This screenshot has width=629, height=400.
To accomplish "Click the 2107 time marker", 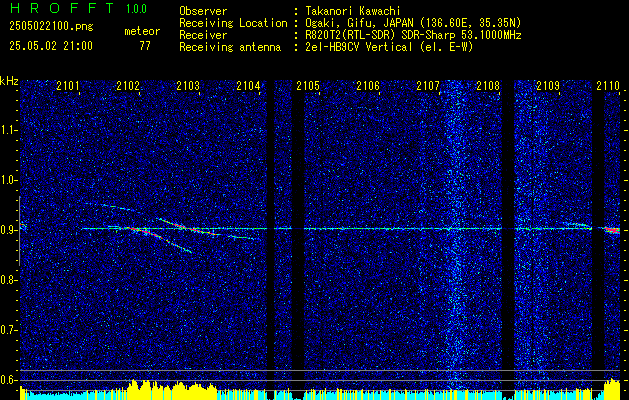I will point(428,85).
